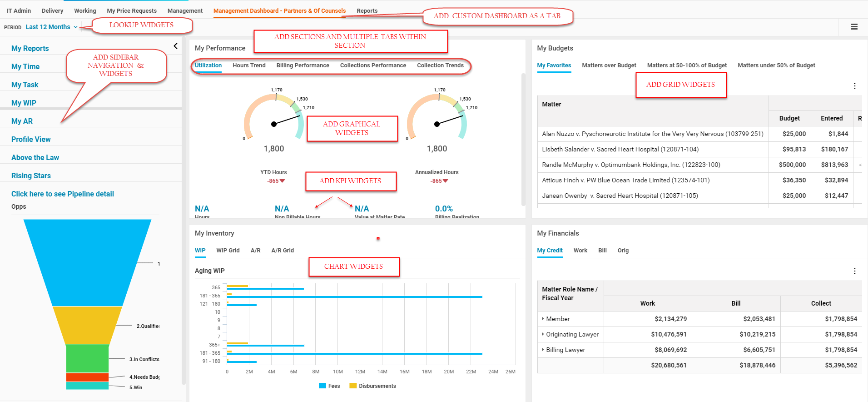Open My Budgets grid options kebab menu

point(854,86)
